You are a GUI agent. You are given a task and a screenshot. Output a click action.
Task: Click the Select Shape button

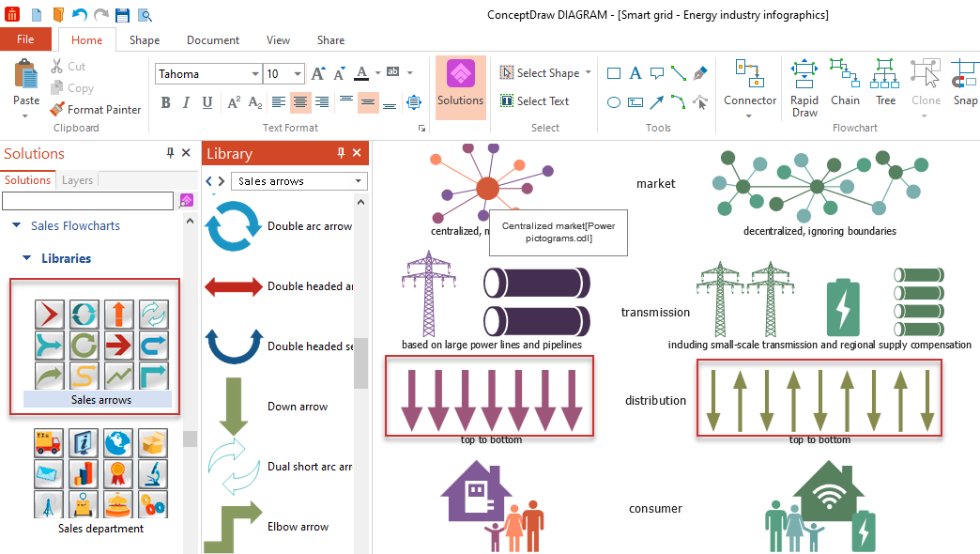[540, 73]
